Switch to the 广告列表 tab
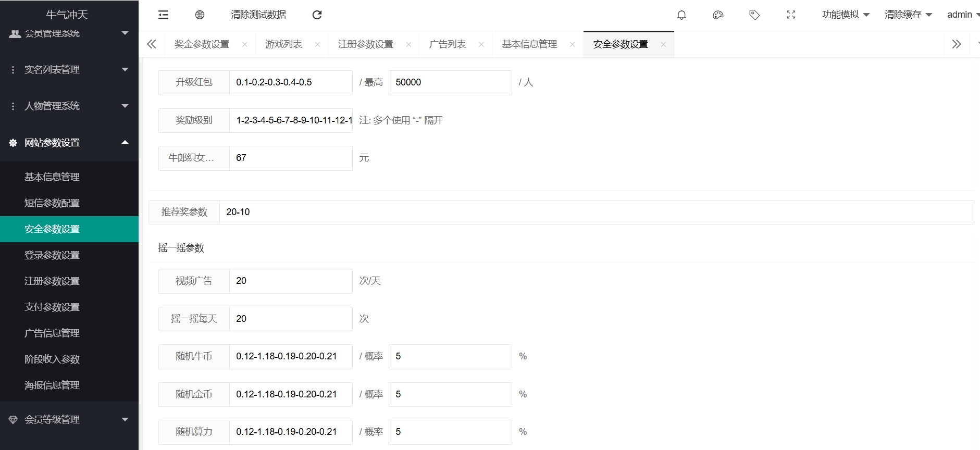This screenshot has width=980, height=450. tap(447, 45)
